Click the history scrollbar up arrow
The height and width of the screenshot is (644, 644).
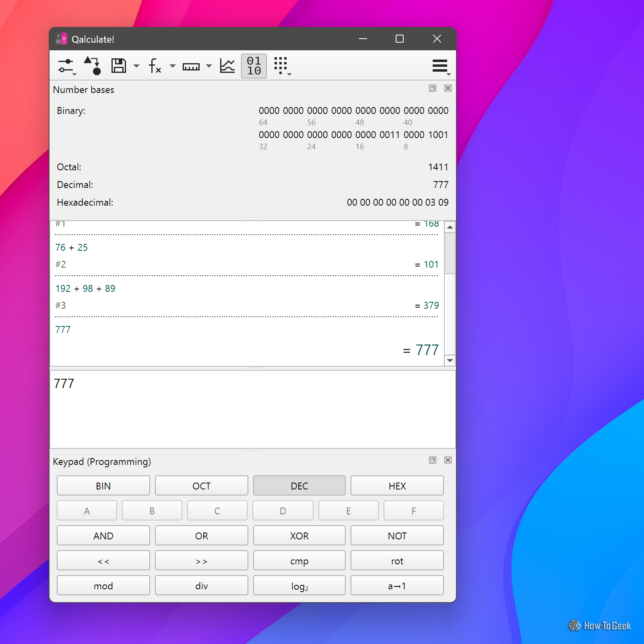[450, 227]
